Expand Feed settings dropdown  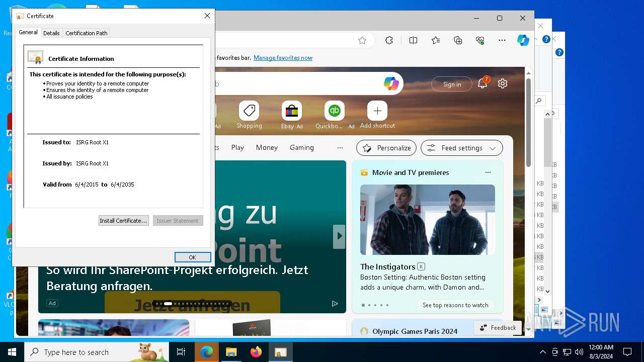[462, 148]
